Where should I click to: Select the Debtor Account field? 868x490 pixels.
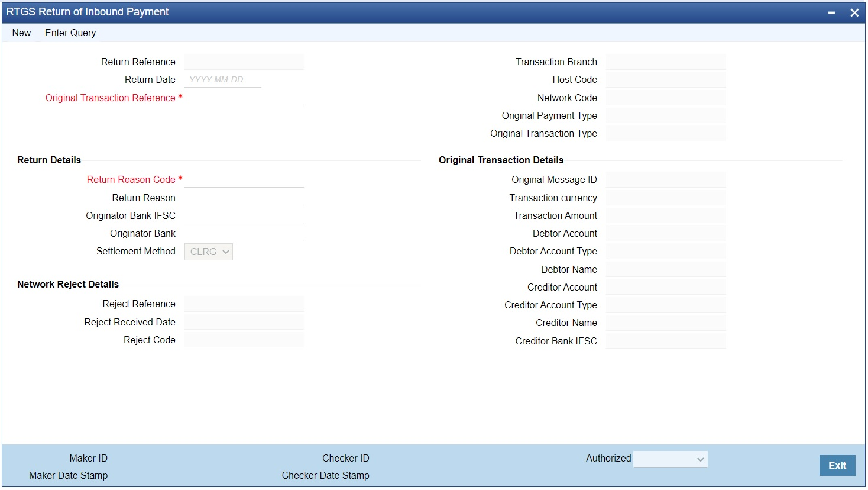[666, 233]
